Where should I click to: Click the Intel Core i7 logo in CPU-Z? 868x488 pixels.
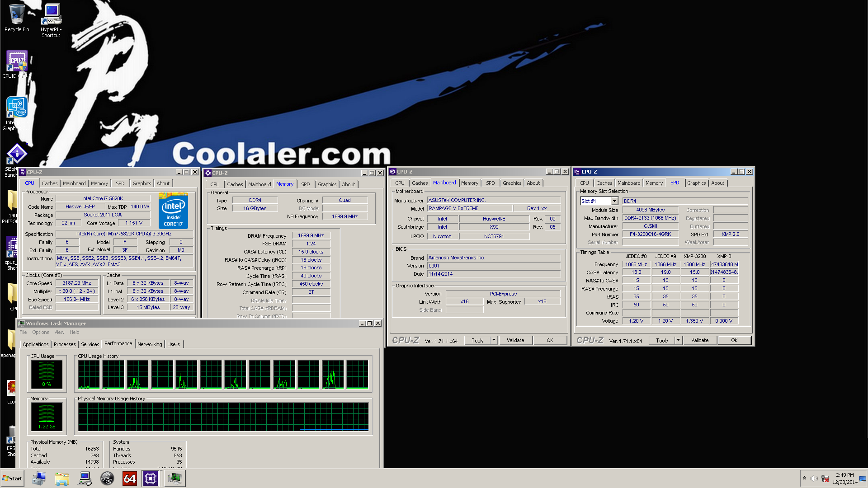(x=173, y=211)
